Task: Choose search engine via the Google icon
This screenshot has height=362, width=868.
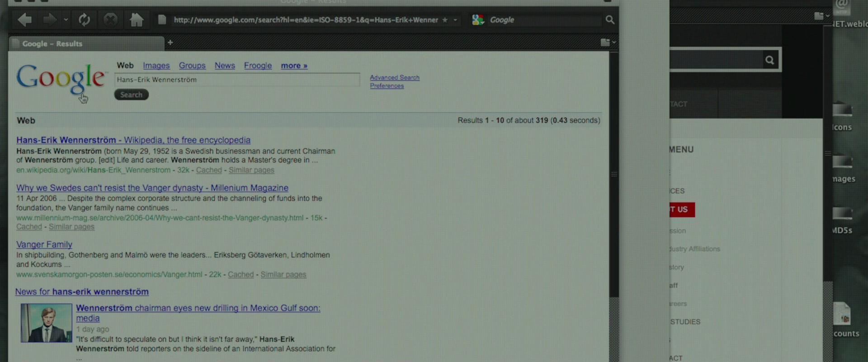Action: (478, 20)
